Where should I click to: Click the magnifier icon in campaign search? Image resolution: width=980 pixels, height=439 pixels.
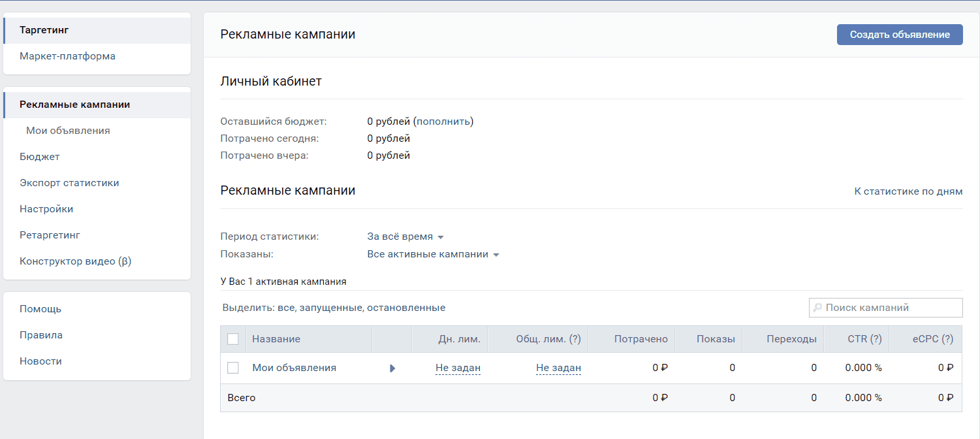tap(817, 308)
